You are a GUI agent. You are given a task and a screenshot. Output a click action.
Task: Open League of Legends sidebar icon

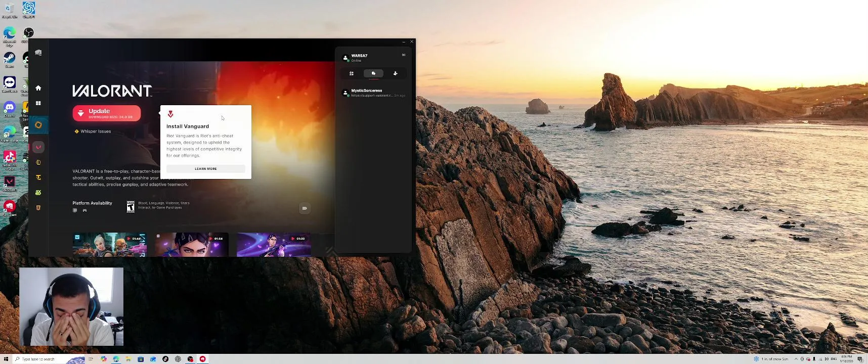click(38, 162)
